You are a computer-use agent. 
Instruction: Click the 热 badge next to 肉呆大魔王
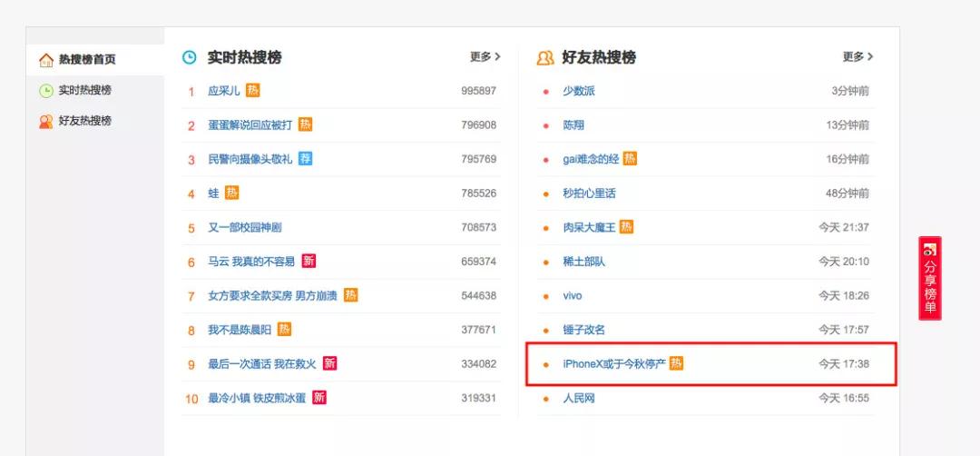(x=626, y=227)
